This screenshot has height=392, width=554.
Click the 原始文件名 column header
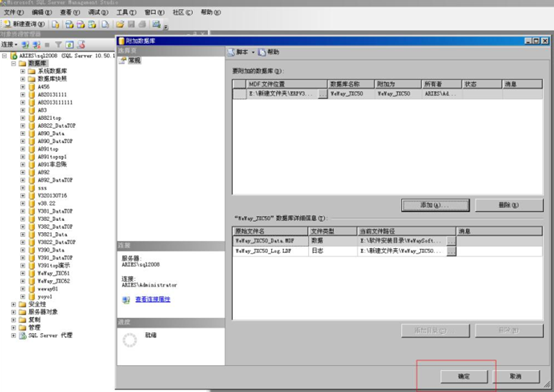[270, 231]
